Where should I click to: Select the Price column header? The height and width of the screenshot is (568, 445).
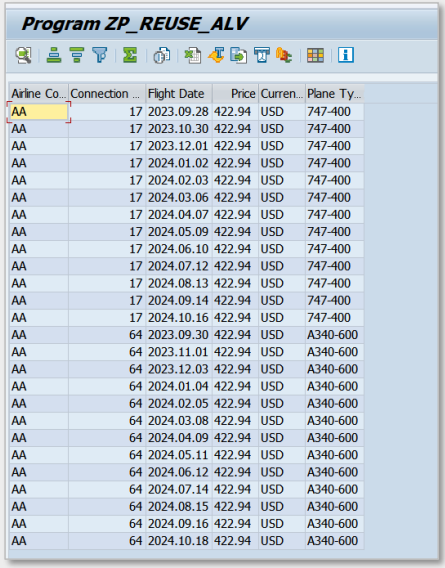[x=236, y=94]
